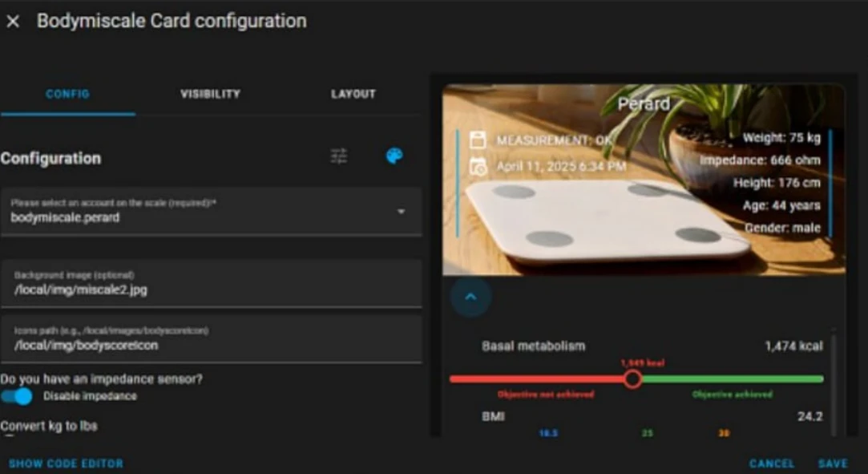
Task: Click the Cancel button
Action: pyautogui.click(x=772, y=464)
